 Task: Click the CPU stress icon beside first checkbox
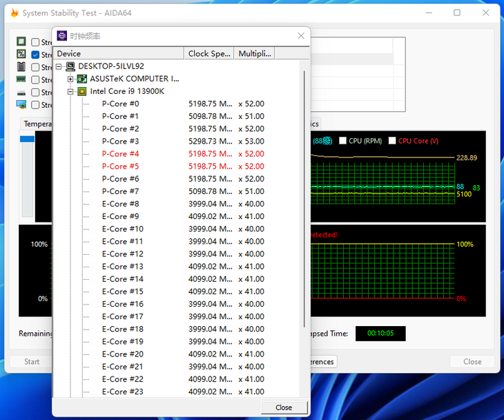[x=21, y=41]
